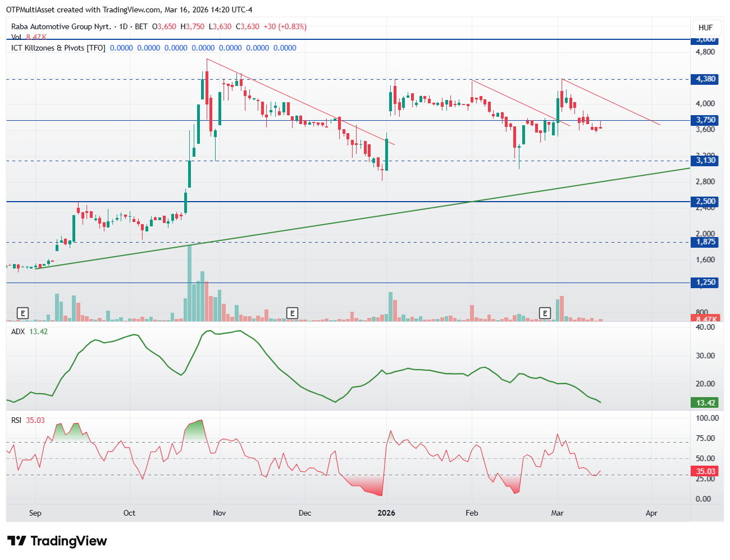This screenshot has height=560, width=730.
Task: Select the earnings 'E' marker before March
Action: (x=544, y=313)
